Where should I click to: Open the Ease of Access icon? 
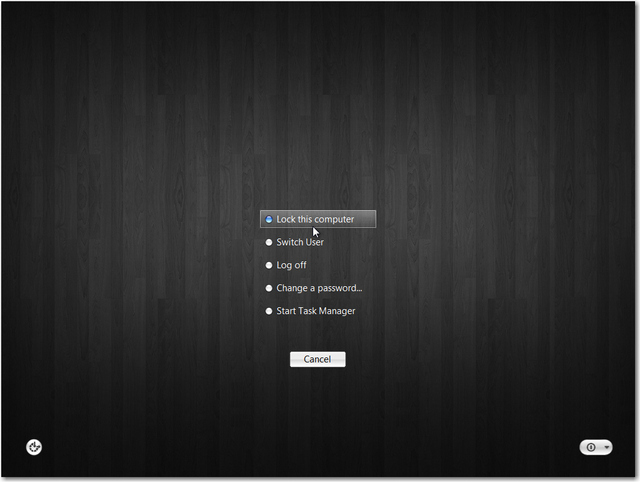(x=34, y=447)
